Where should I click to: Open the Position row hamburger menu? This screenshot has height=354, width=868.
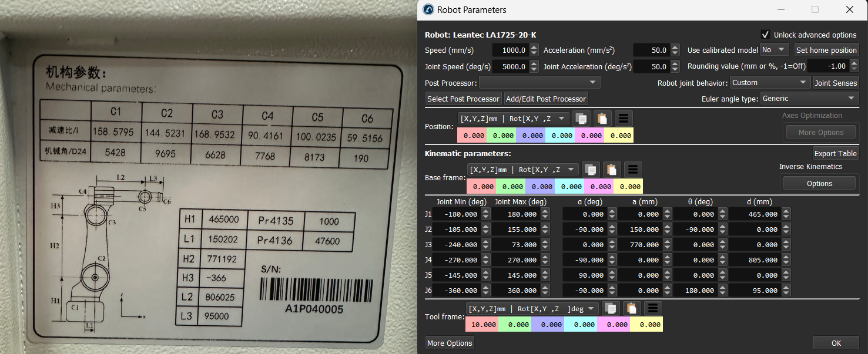pos(623,119)
